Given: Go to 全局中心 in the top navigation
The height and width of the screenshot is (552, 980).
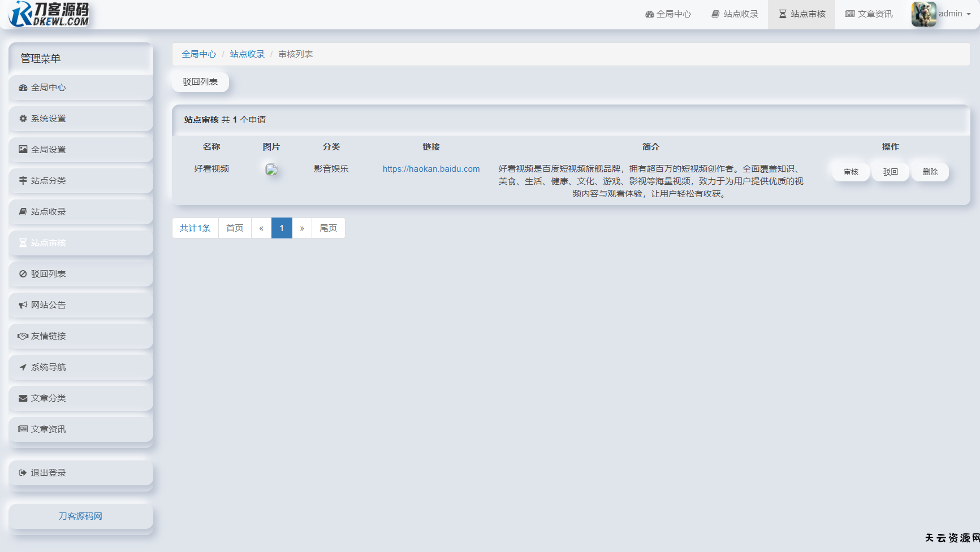Looking at the screenshot, I should pyautogui.click(x=668, y=14).
